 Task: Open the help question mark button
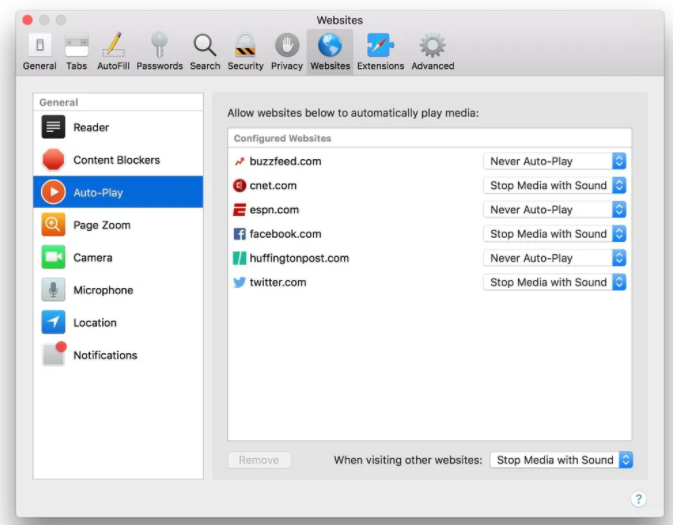point(638,499)
